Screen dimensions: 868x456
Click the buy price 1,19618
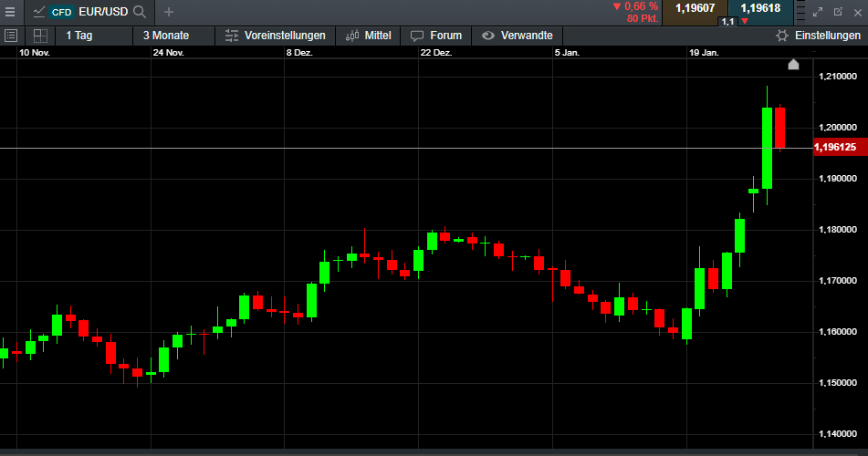click(x=760, y=8)
